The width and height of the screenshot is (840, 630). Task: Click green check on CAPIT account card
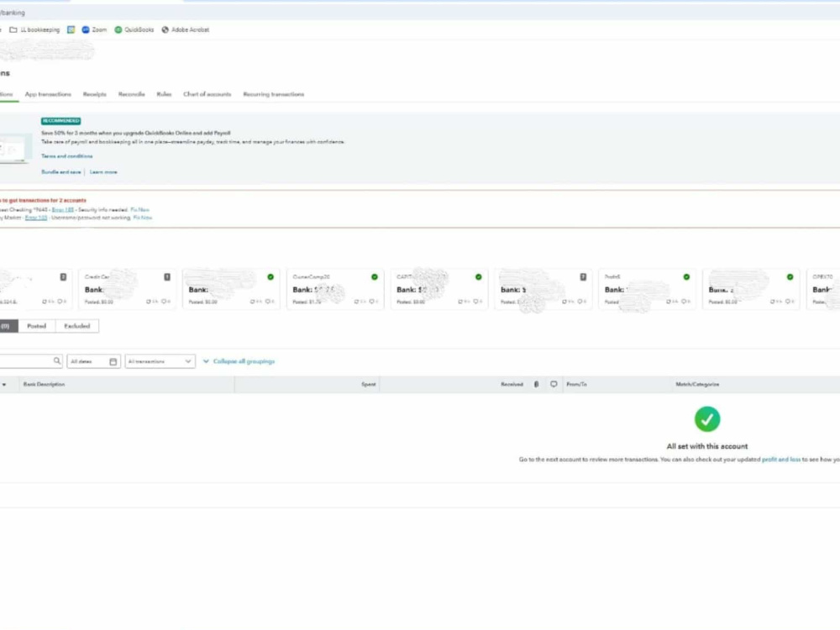479,277
